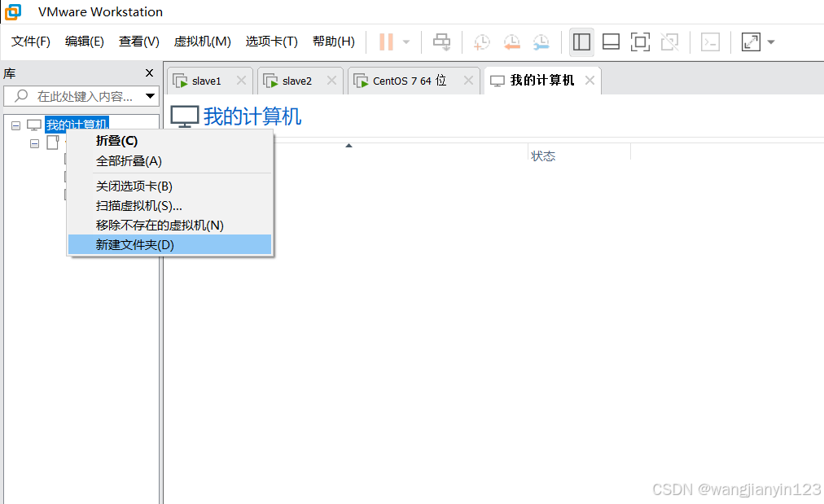Collapse the 我的计算机 tree node

point(15,125)
